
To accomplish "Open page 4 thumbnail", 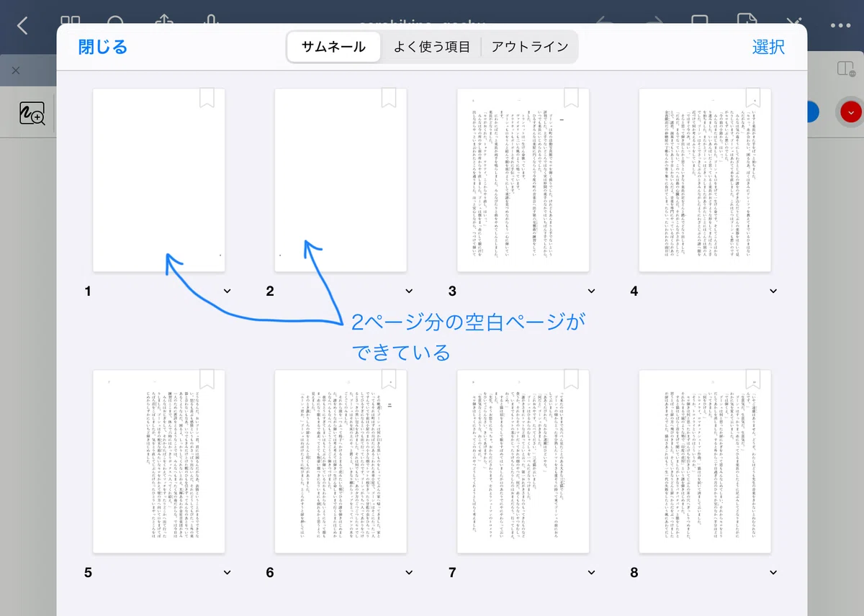I will click(706, 180).
